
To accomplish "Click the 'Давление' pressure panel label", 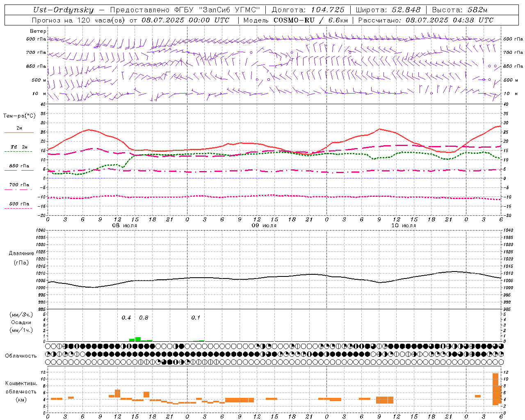I will click(21, 253).
